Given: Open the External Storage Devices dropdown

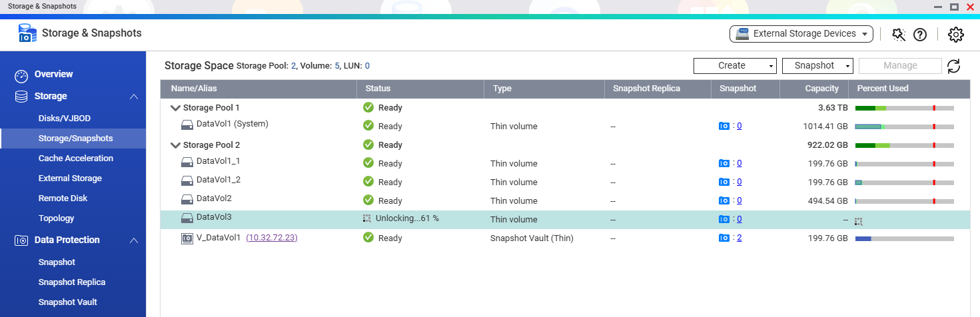Looking at the screenshot, I should [801, 34].
